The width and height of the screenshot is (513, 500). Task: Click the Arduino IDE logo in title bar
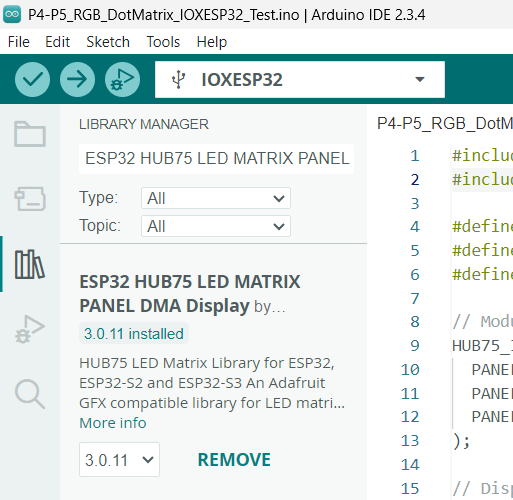[12, 15]
